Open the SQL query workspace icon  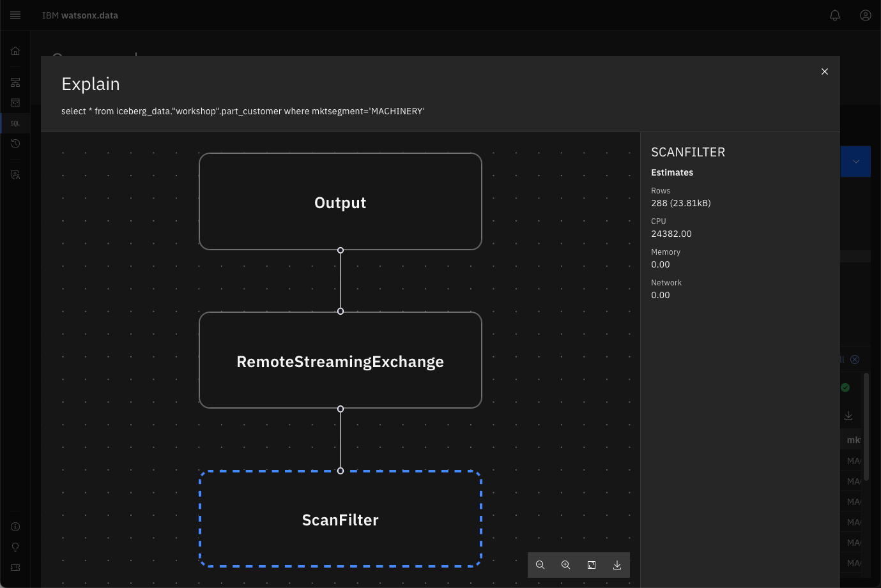tap(15, 123)
